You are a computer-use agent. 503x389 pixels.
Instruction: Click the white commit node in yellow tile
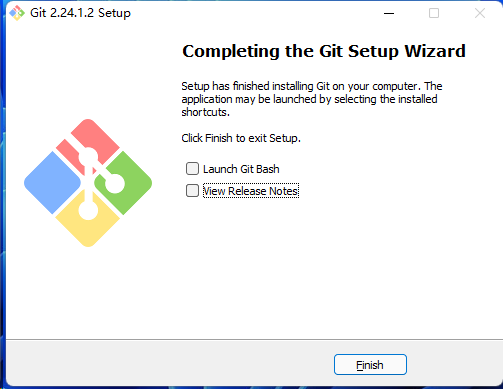(88, 210)
